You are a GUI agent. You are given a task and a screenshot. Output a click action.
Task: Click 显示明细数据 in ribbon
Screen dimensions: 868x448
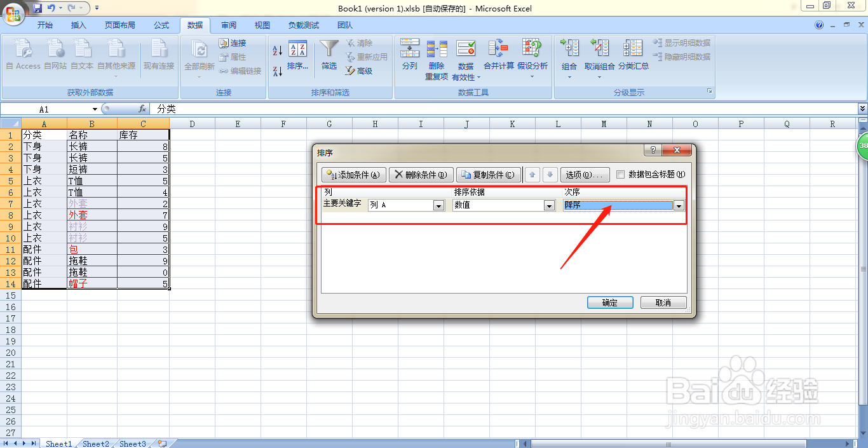(682, 43)
